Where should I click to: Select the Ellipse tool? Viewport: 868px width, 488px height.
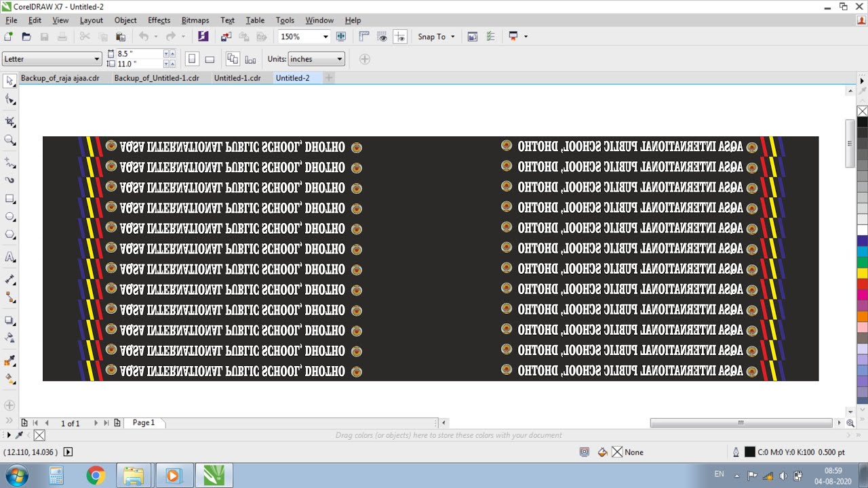(9, 217)
